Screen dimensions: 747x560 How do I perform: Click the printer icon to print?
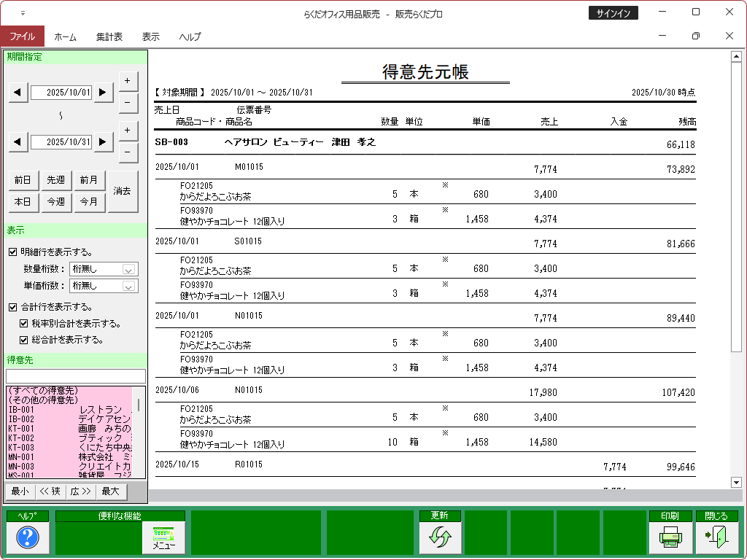[x=670, y=538]
